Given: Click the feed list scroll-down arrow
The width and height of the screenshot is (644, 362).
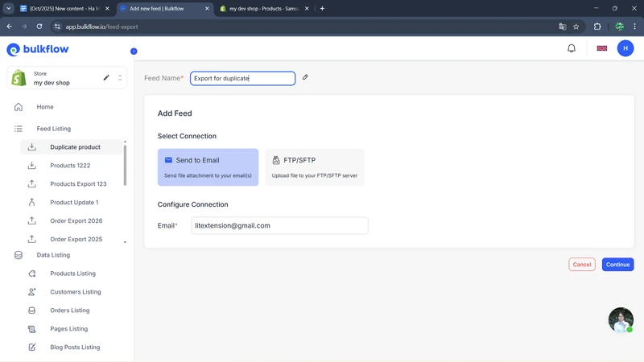Looking at the screenshot, I should 125,242.
